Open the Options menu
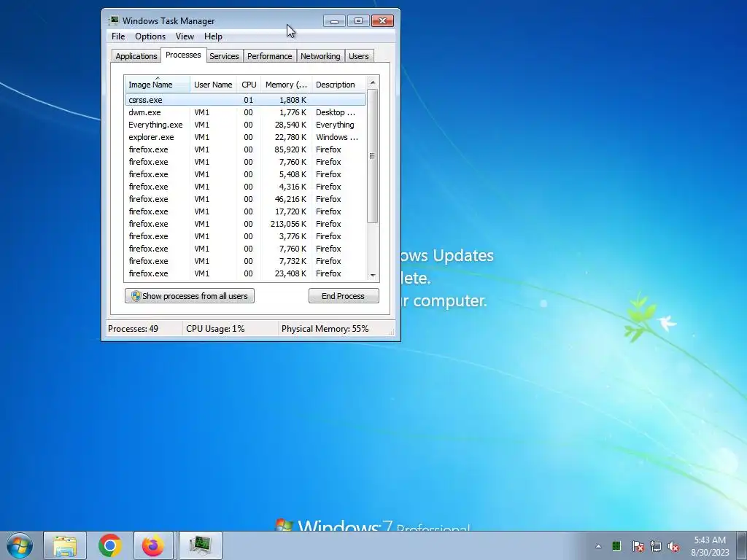Viewport: 747px width, 560px height. (150, 36)
